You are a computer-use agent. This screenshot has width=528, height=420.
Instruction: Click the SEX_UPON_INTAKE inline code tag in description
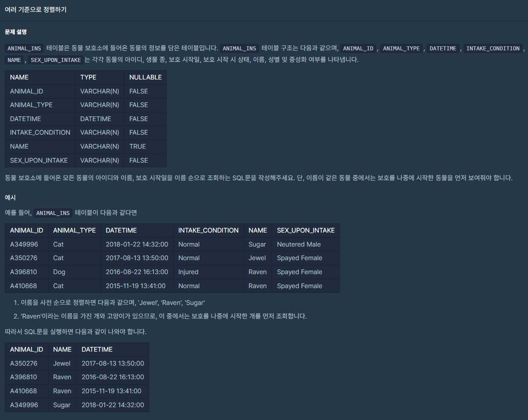(56, 60)
